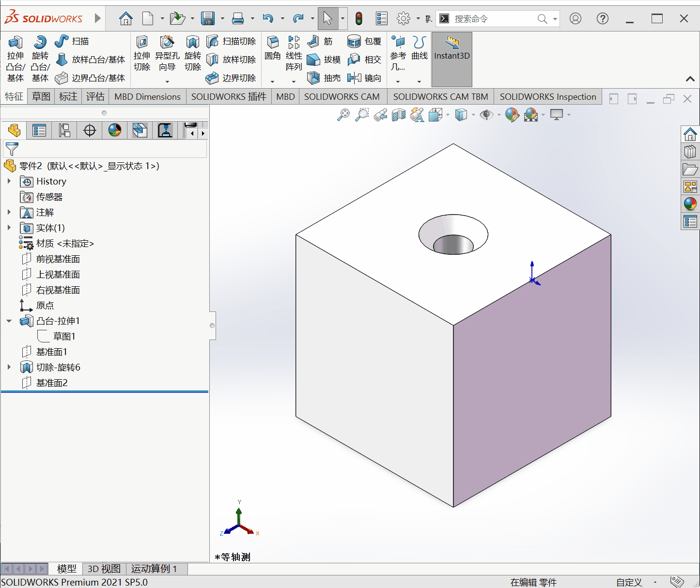Select Linear Pattern (线性阵列)
The image size is (700, 588).
click(x=294, y=53)
